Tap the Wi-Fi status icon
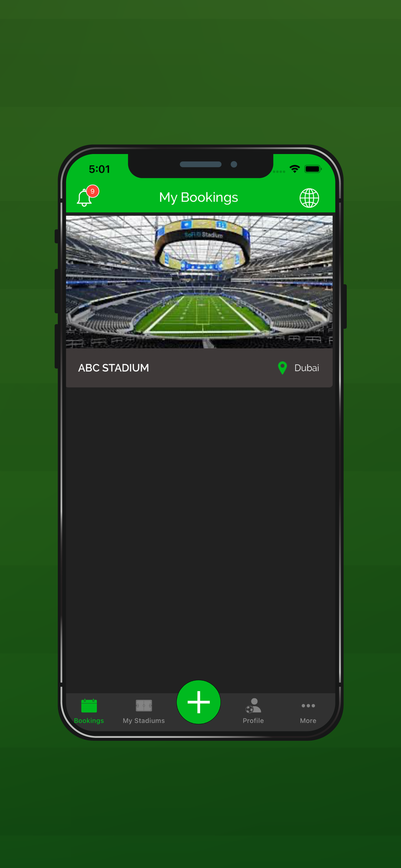The image size is (401, 868). point(295,169)
